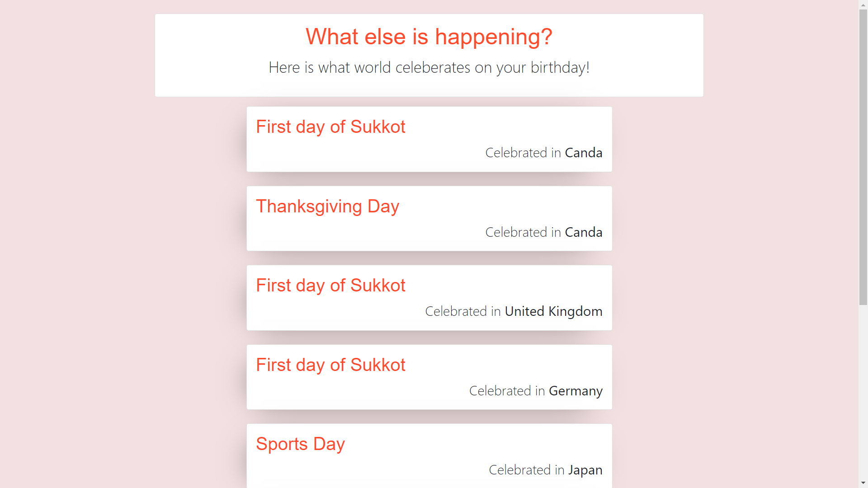The width and height of the screenshot is (868, 488).
Task: Select the Thanksgiving Day card title
Action: tap(327, 206)
